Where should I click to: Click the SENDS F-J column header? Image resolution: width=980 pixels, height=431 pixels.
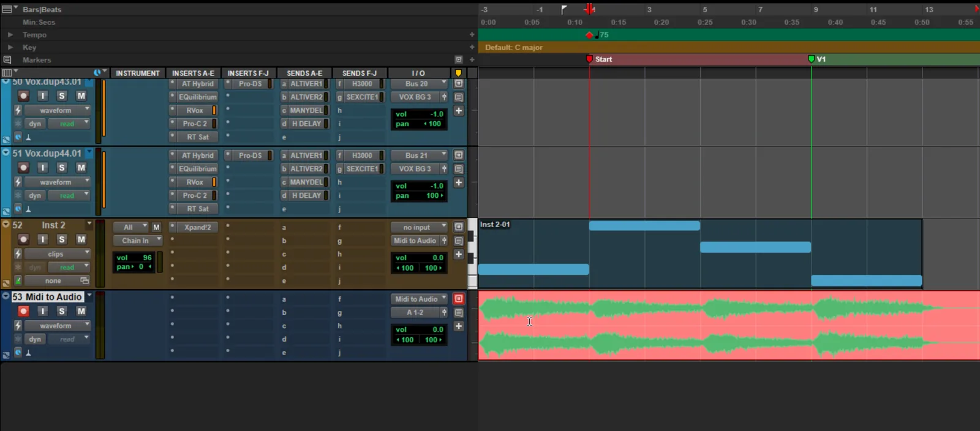tap(360, 73)
